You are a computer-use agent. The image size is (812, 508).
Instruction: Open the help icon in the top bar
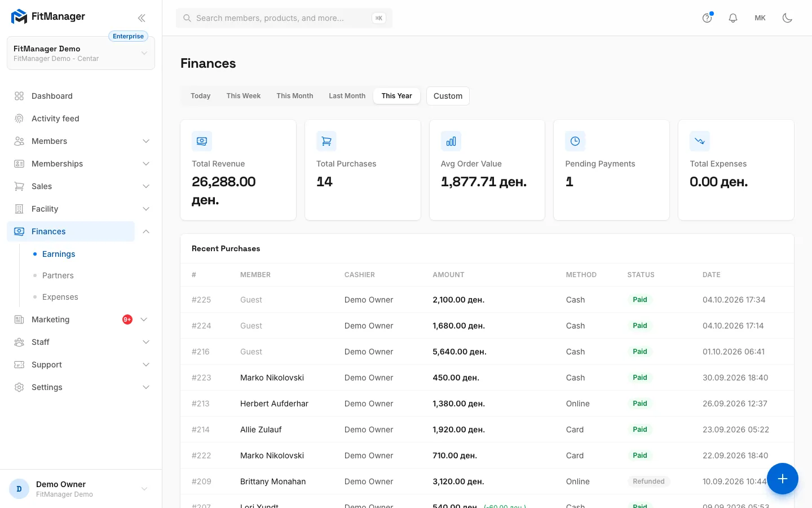[707, 18]
